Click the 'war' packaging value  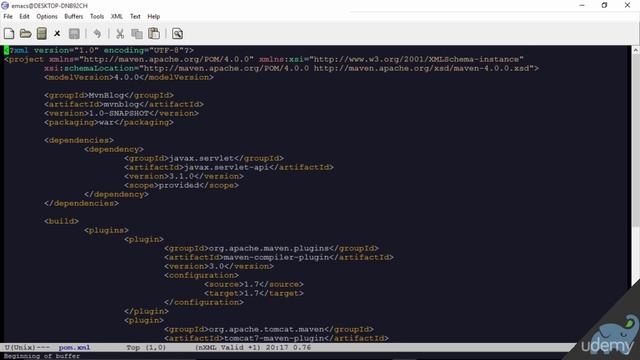[106, 122]
